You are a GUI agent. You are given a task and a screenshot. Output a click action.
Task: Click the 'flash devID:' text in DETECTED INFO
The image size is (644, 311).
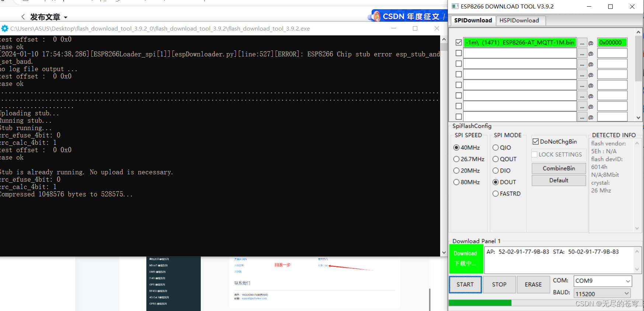pos(607,159)
